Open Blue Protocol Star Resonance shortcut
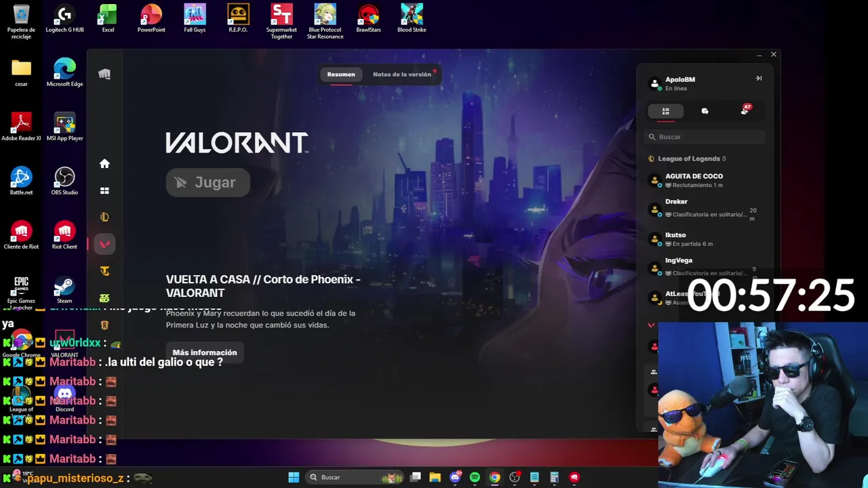 pos(325,22)
